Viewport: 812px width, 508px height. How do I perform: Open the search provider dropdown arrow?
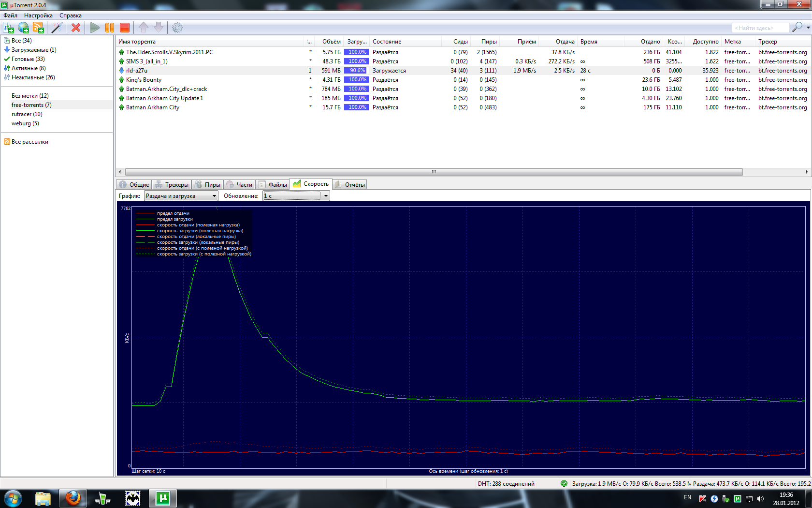(x=808, y=28)
